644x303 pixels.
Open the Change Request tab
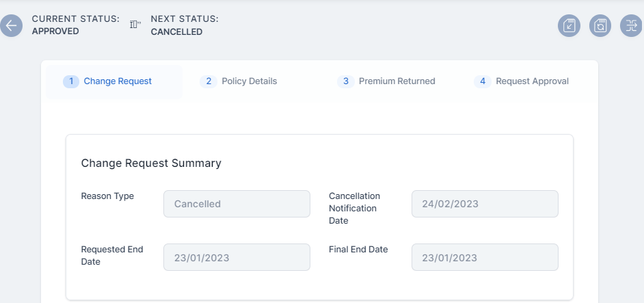click(x=118, y=81)
